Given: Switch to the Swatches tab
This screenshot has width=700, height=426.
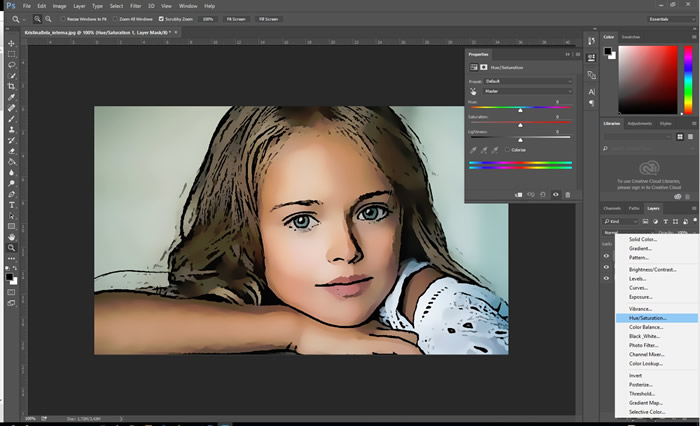Looking at the screenshot, I should pos(631,37).
